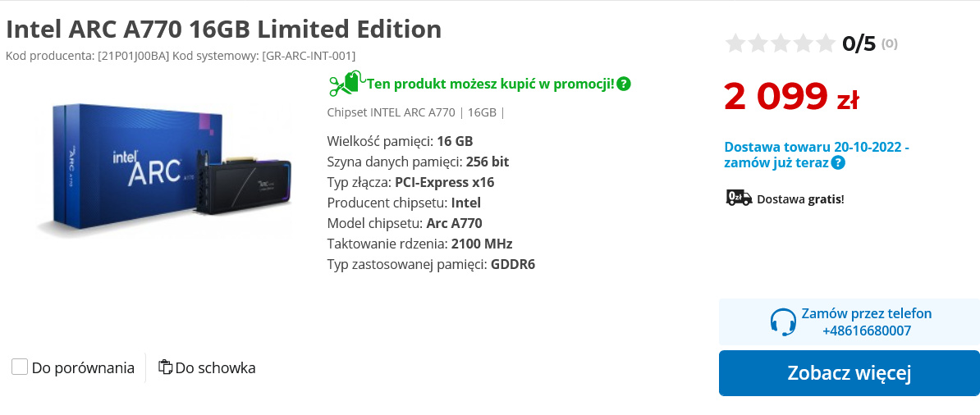Click the clipboard icon beside Do schowka
The image size is (980, 415).
tap(165, 367)
